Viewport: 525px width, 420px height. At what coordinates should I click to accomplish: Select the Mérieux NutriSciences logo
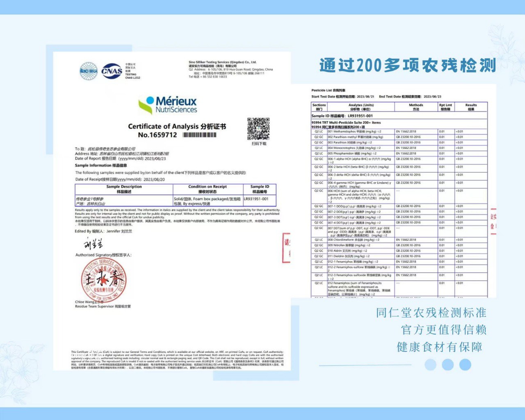pos(168,105)
